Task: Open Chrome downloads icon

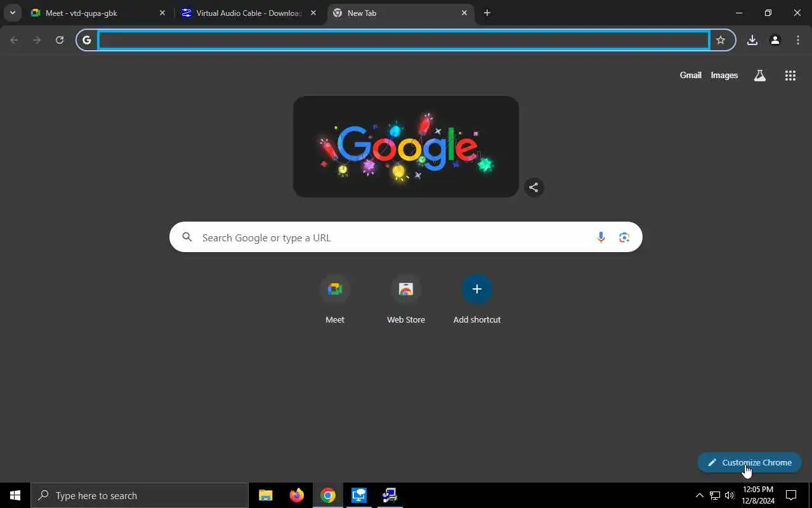Action: tap(752, 40)
